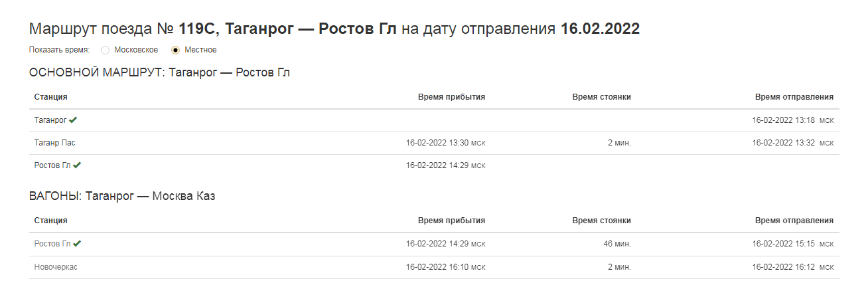Screen dimensions: 868x283
Task: Click the Время отправления header in wagons table
Action: pyautogui.click(x=794, y=221)
